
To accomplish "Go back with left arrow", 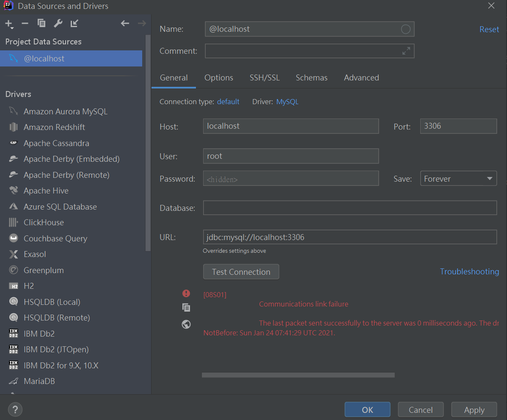I will [125, 23].
